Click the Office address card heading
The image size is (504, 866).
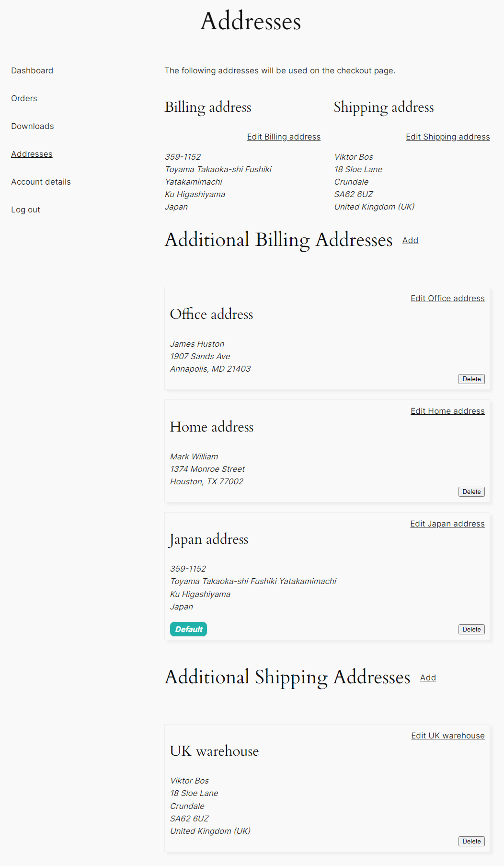211,314
